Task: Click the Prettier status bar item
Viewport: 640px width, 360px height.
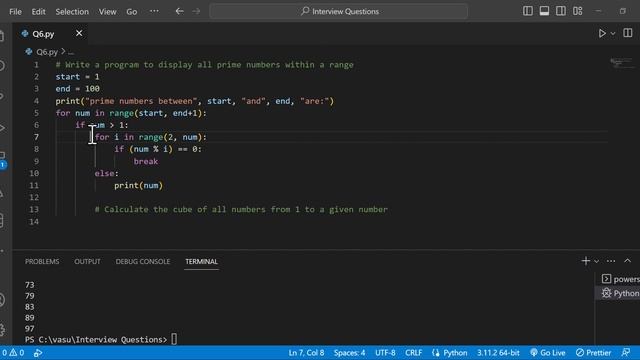Action: (593, 353)
